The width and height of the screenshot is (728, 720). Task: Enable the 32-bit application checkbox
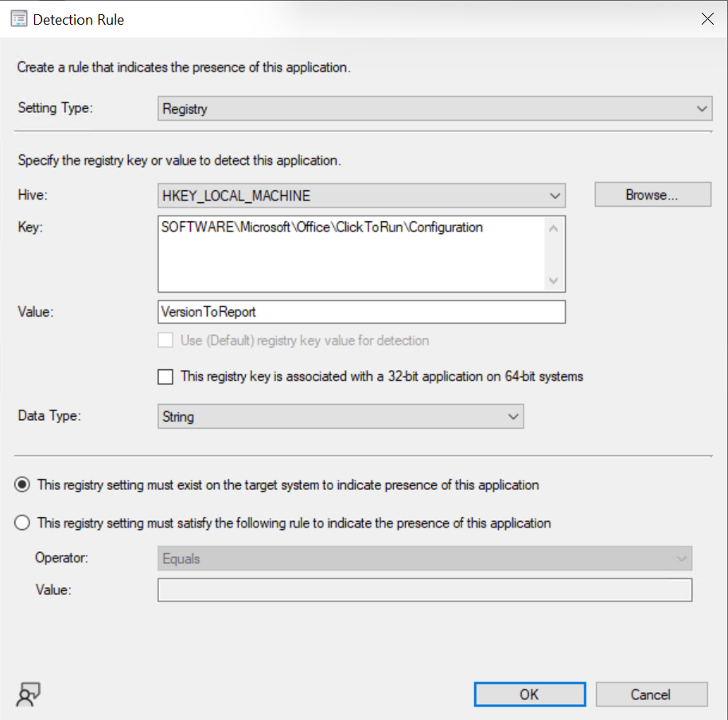pos(165,377)
